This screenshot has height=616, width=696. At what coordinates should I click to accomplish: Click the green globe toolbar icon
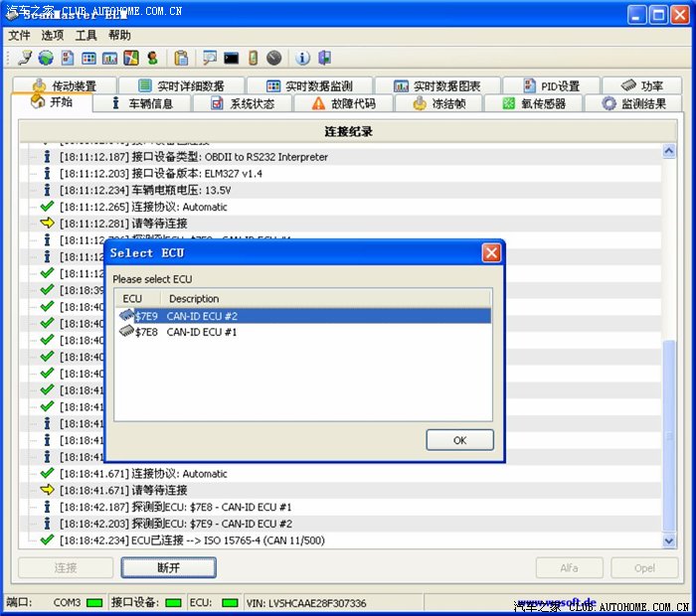coord(47,59)
